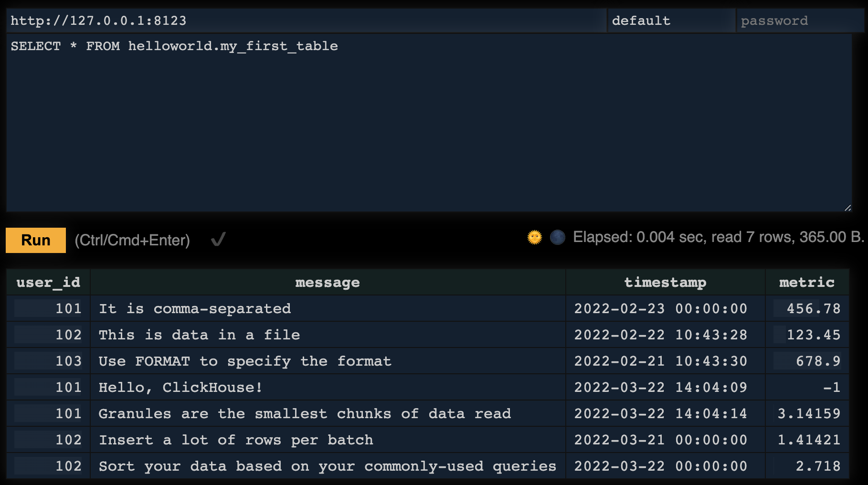Click the green query-success checkmark icon
The image size is (868, 485).
[x=219, y=239]
